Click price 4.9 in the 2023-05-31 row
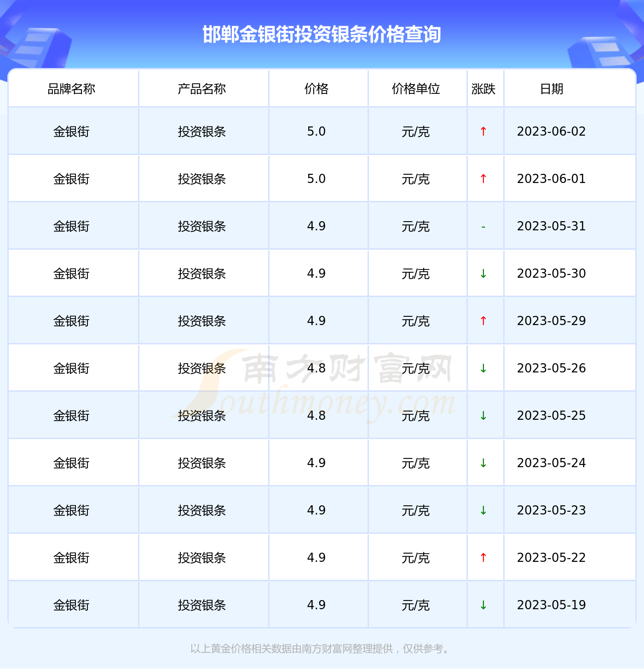Screen dimensions: 644x669 pyautogui.click(x=316, y=226)
